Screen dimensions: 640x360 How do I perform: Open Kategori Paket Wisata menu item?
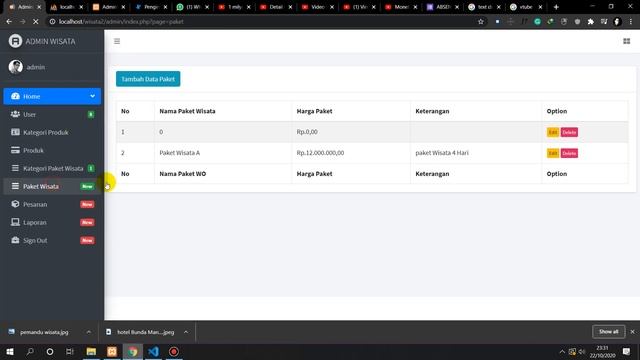click(52, 168)
